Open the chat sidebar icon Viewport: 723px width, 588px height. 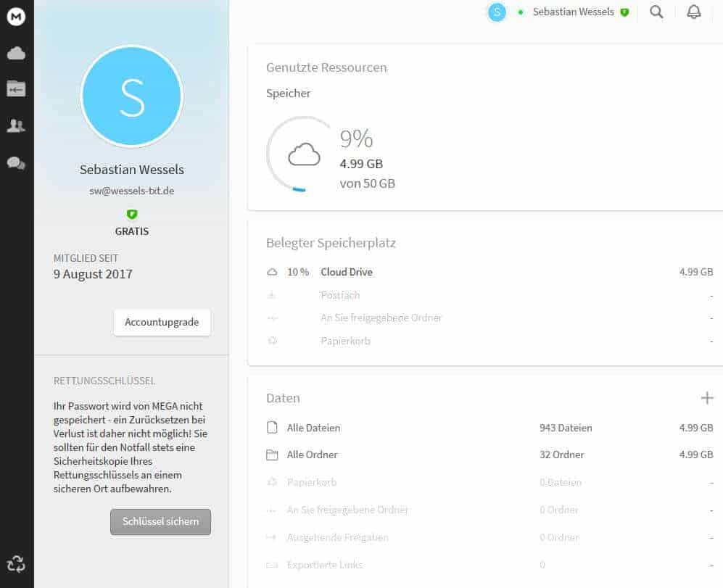[16, 163]
